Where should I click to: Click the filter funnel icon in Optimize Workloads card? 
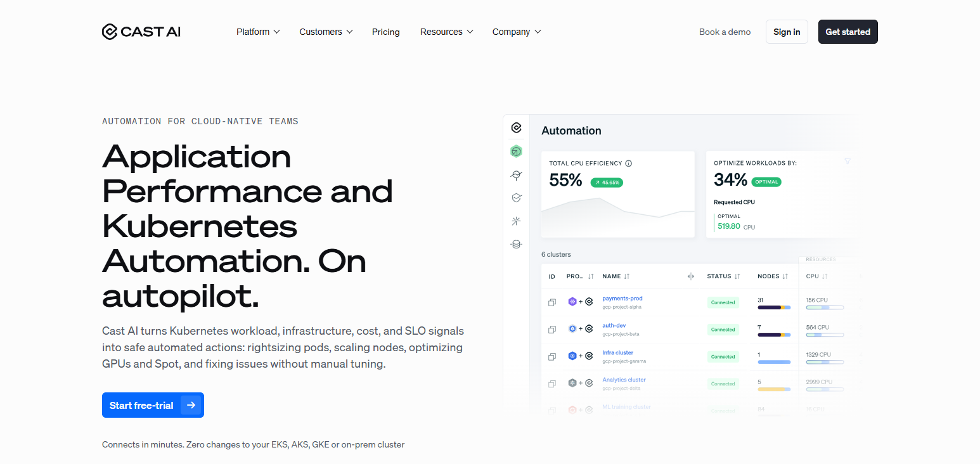(848, 162)
